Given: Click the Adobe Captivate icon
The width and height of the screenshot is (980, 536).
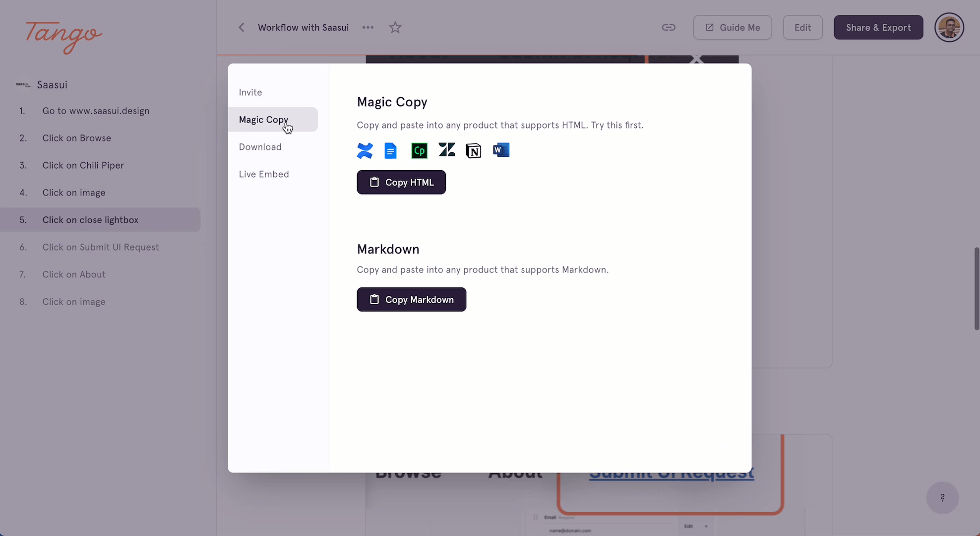Looking at the screenshot, I should [419, 150].
